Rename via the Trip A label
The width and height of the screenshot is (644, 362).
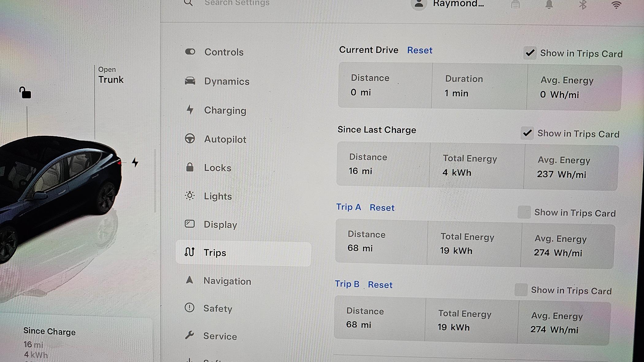click(348, 207)
